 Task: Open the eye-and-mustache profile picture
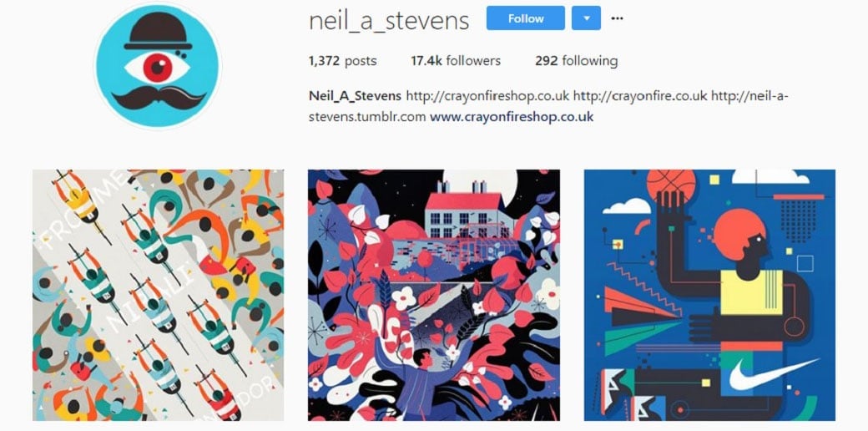click(x=158, y=65)
